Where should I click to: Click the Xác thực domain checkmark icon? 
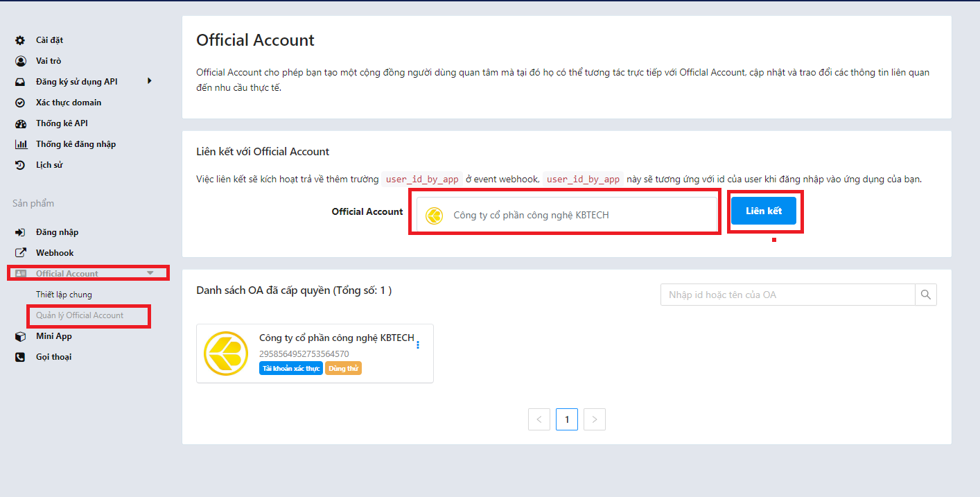click(20, 103)
